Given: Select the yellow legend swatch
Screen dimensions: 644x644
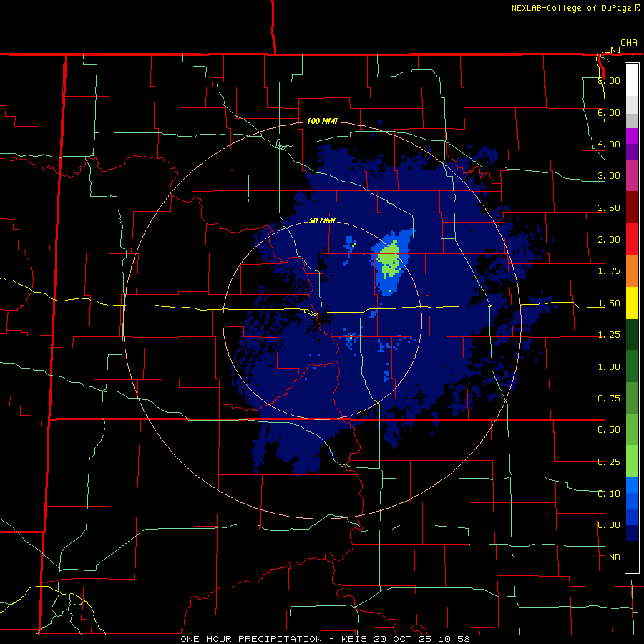Looking at the screenshot, I should [x=632, y=303].
